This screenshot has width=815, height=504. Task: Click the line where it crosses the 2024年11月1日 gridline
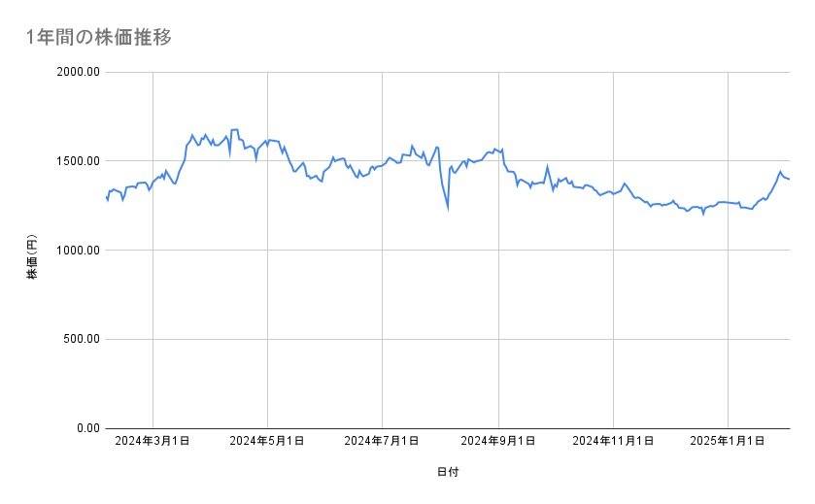(x=613, y=193)
